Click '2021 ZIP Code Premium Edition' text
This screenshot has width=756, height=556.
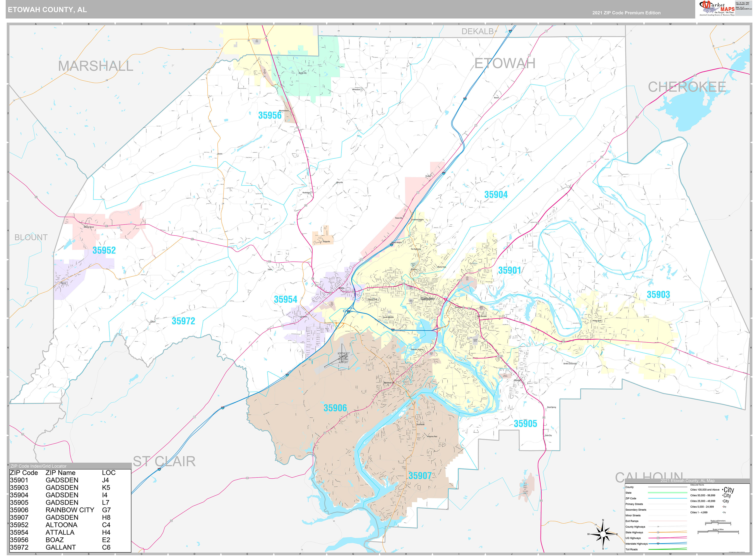tap(626, 13)
